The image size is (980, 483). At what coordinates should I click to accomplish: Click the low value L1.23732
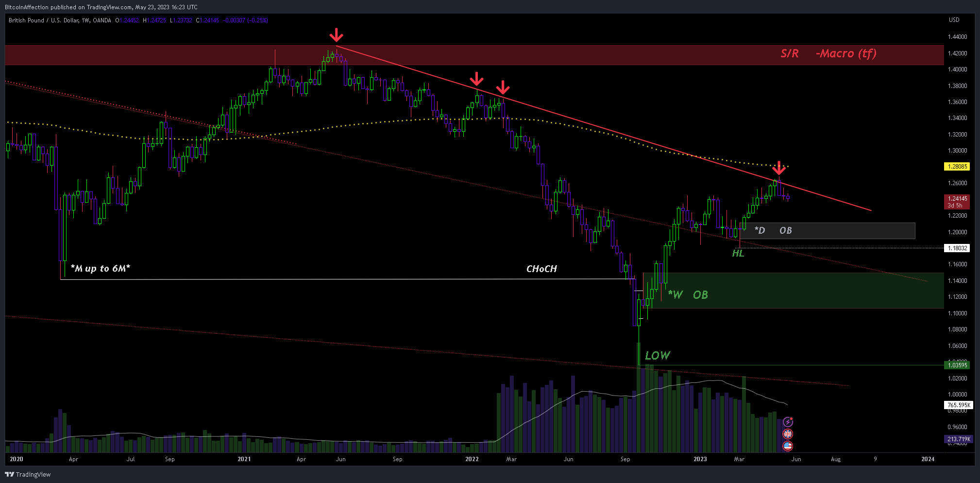point(181,20)
